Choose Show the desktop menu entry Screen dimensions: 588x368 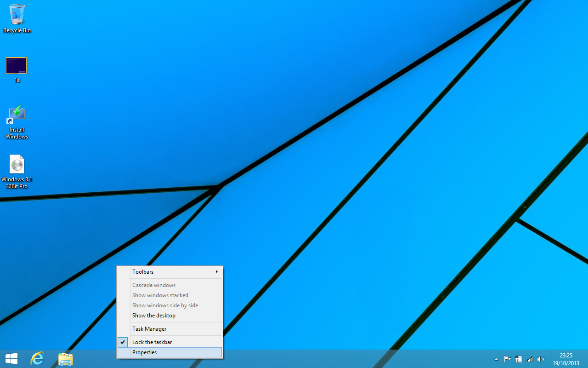click(x=170, y=316)
